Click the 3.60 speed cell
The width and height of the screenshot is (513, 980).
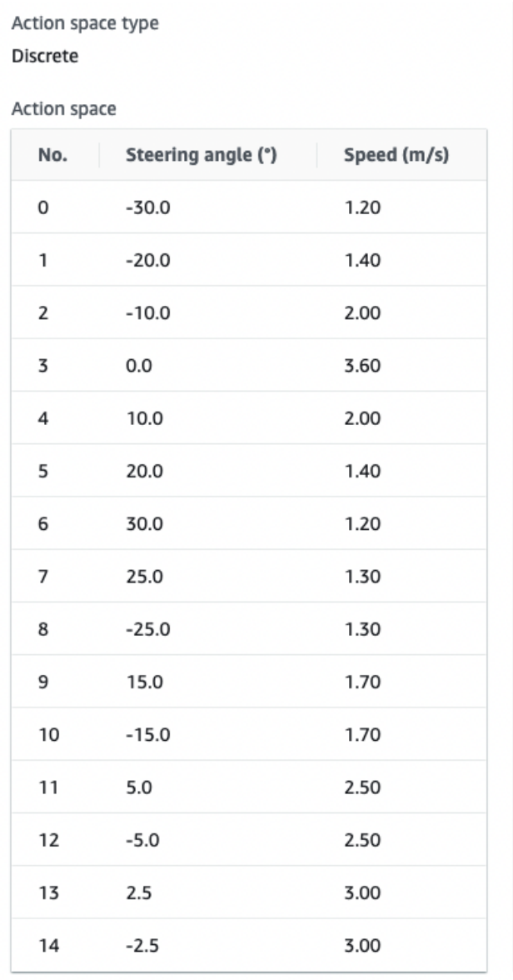[362, 366]
